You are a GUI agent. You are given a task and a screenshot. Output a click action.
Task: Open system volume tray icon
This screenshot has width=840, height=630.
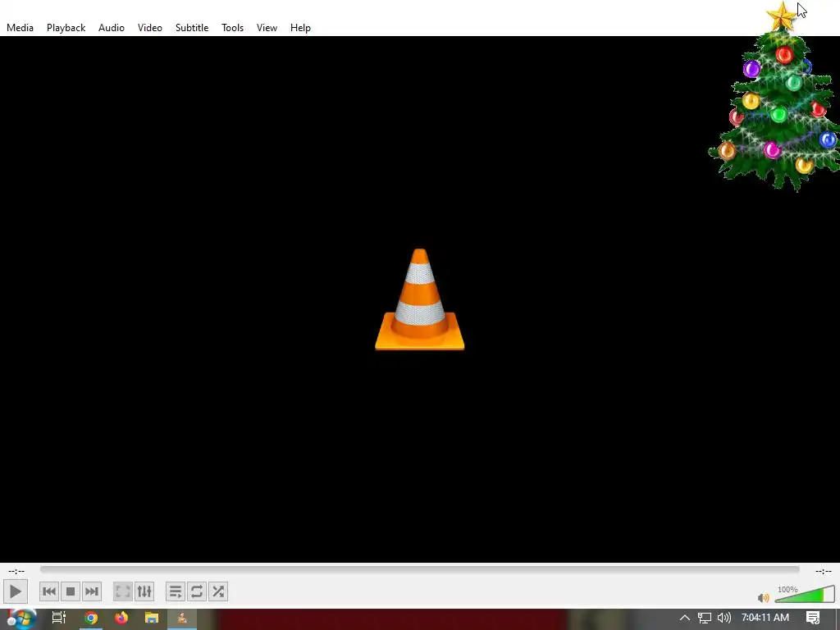[724, 618]
